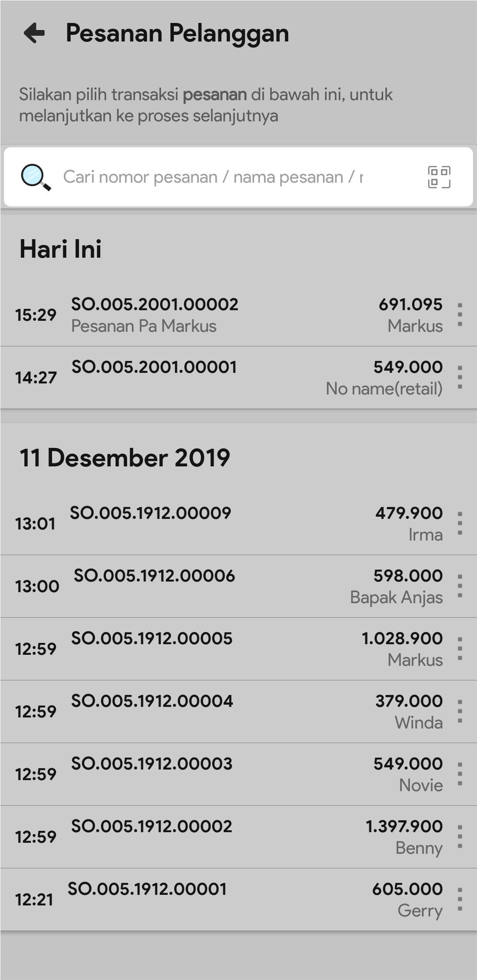Show options menu for Winda's order

(460, 711)
